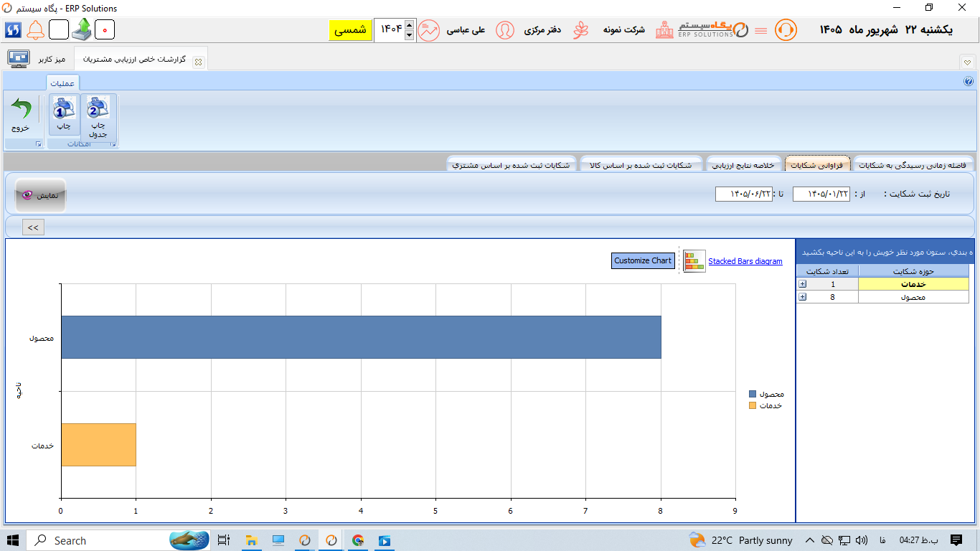
Task: Sort by the تعداد شکایت column header
Action: [828, 271]
